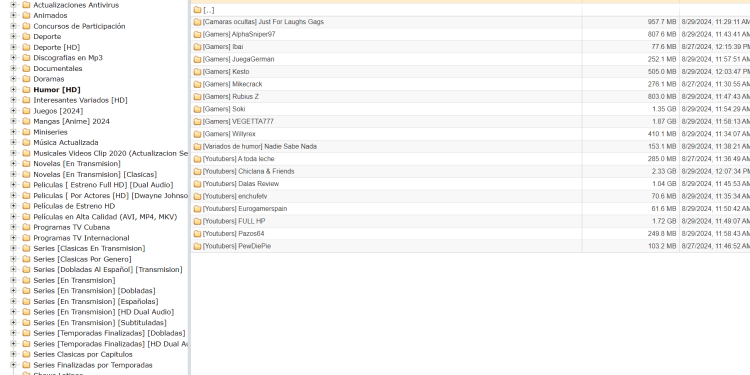Click the folder icon for Películas de Estreno HD
The image size is (750, 375).
[x=26, y=206]
